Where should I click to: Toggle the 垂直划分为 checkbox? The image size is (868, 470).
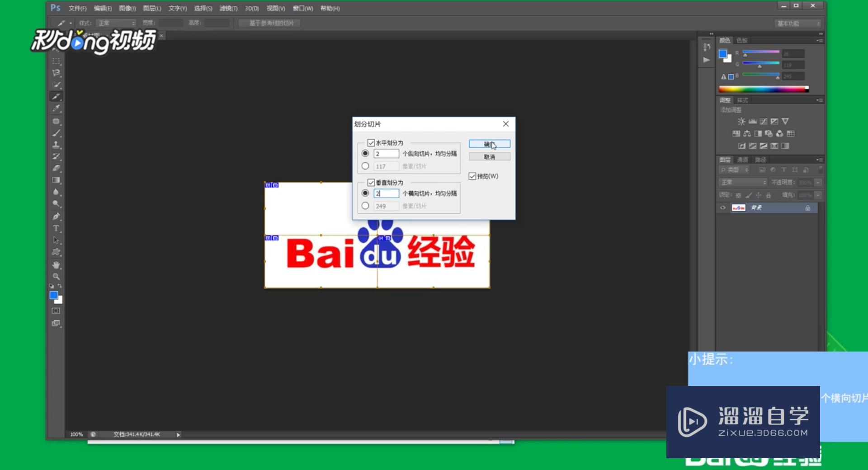(x=371, y=183)
